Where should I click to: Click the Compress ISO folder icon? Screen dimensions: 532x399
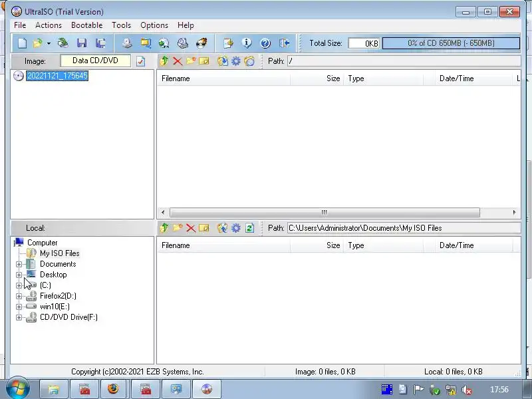tap(146, 43)
